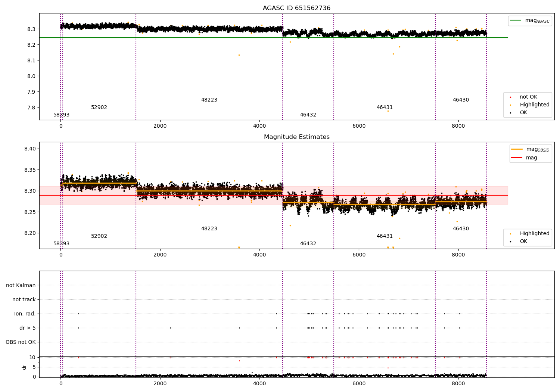
Task: Click the "Ion. rad." row label
Action: coord(25,314)
